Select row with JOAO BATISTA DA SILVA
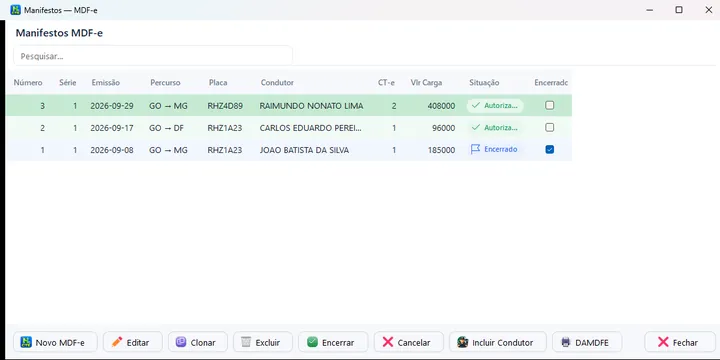 tap(289, 150)
